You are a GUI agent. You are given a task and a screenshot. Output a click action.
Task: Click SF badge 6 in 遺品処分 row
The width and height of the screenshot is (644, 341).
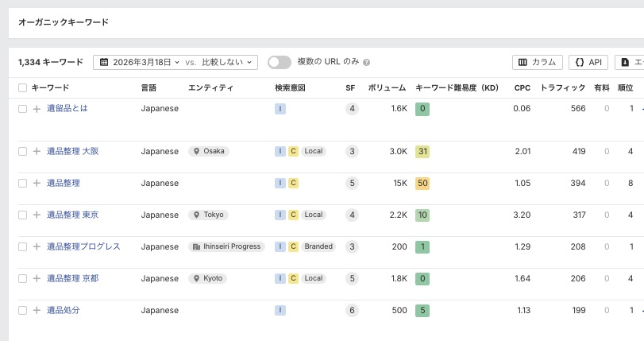(x=352, y=310)
